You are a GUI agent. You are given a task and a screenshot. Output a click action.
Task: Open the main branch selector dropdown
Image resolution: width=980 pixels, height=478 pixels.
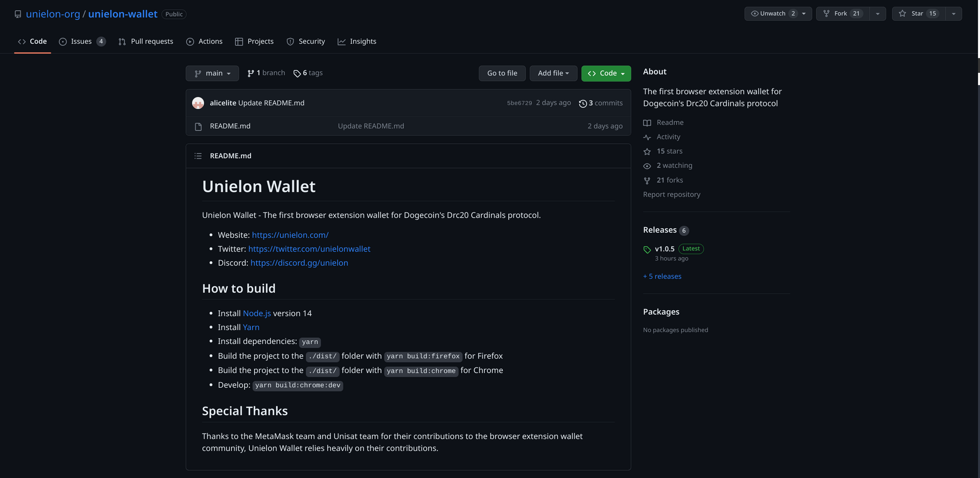point(212,73)
